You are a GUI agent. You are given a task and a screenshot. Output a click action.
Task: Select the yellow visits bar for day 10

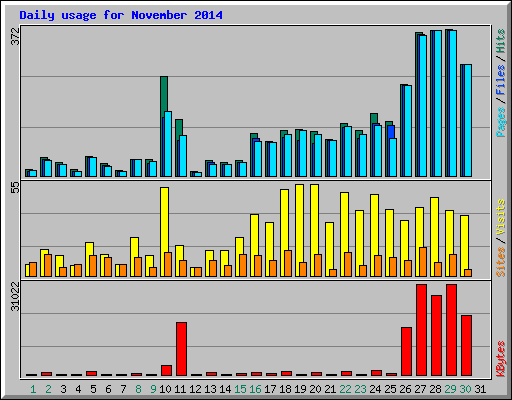(x=164, y=220)
